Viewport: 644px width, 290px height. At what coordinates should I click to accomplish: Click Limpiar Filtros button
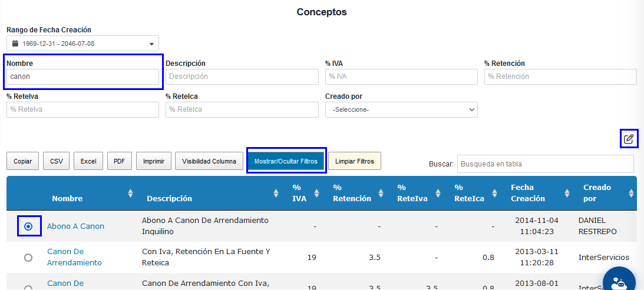[x=355, y=161]
